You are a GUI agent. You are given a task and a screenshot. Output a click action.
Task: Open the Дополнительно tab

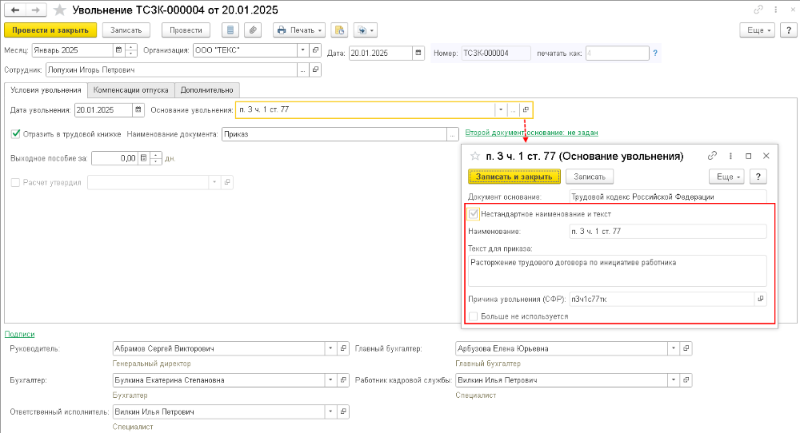207,90
